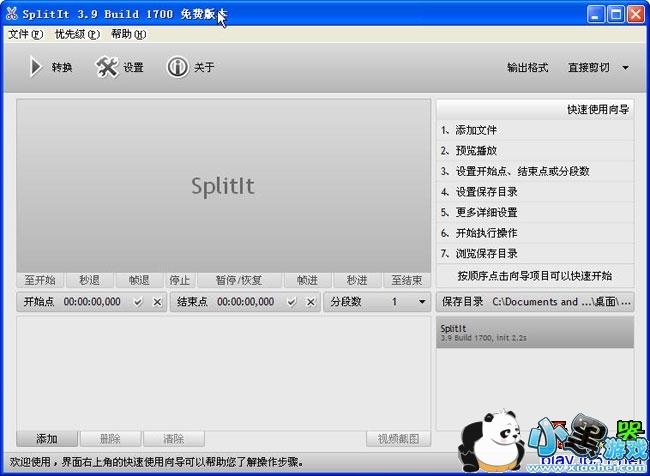Click the 转换 (convert) play icon
The image size is (650, 476).
[x=36, y=67]
